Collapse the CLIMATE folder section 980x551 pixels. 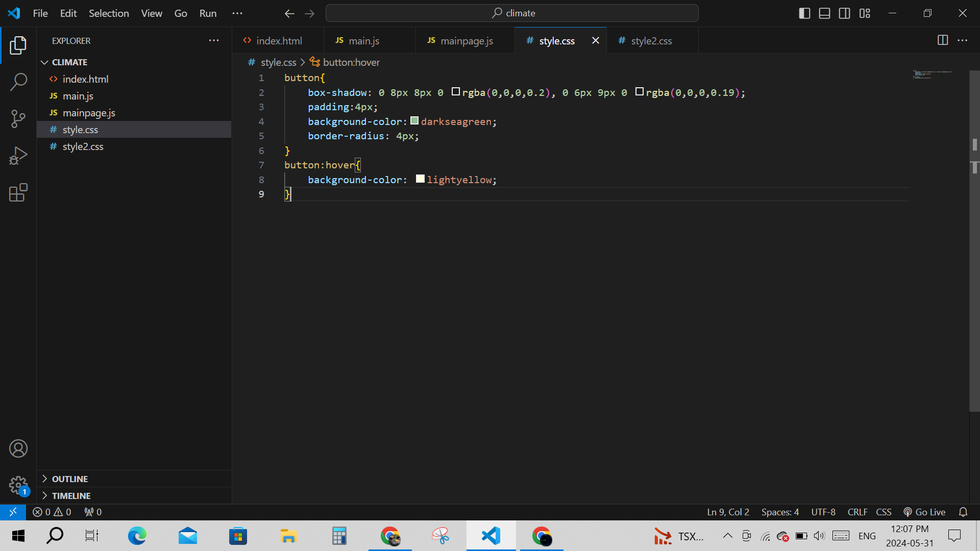69,62
